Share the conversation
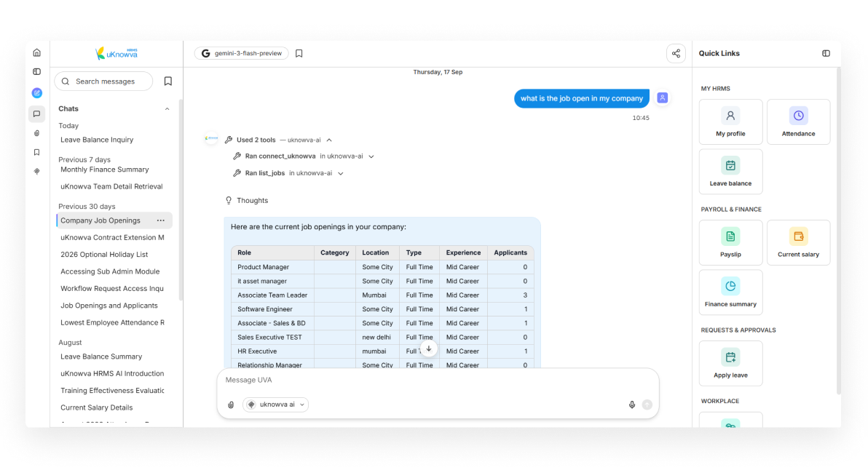 click(x=676, y=54)
